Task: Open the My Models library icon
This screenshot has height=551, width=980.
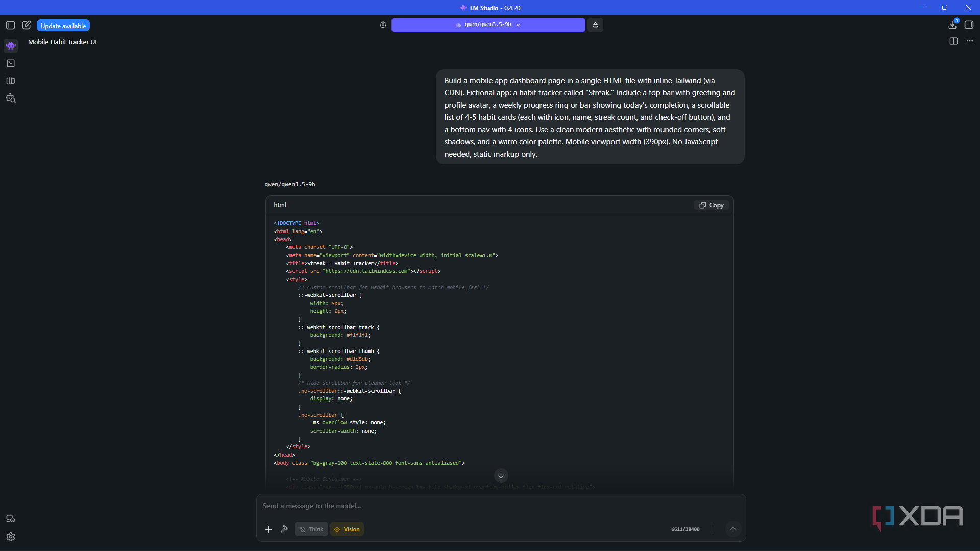Action: 11,81
